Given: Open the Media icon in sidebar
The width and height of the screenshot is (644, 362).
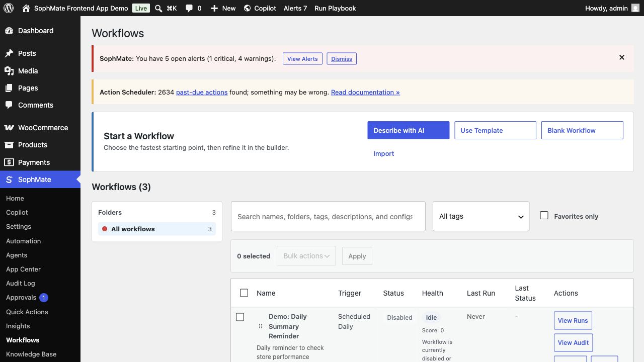Looking at the screenshot, I should (x=9, y=71).
